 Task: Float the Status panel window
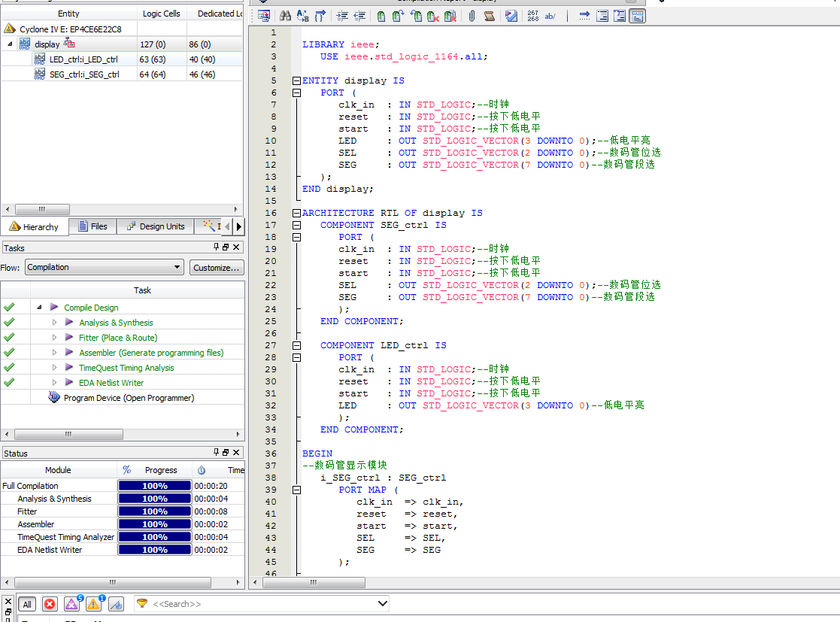point(226,452)
